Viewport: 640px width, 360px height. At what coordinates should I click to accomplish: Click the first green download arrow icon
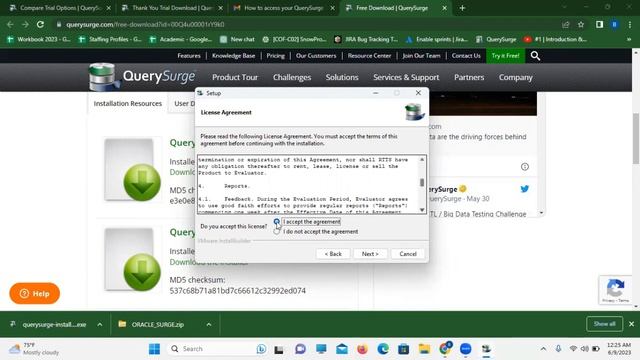point(142,182)
